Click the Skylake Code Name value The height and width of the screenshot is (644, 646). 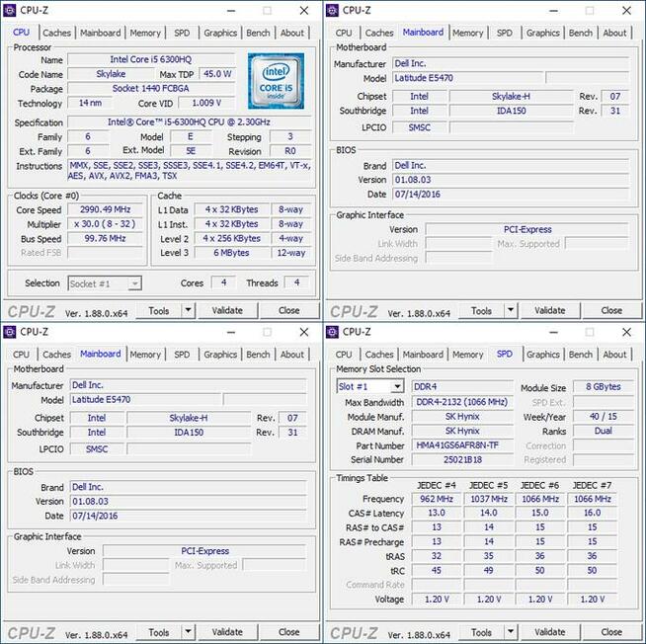pyautogui.click(x=111, y=74)
